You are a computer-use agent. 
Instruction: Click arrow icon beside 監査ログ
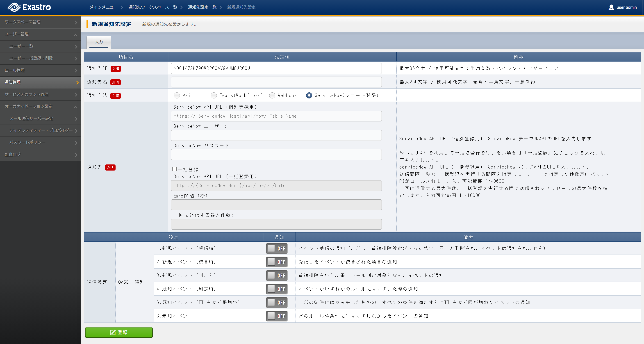click(76, 155)
